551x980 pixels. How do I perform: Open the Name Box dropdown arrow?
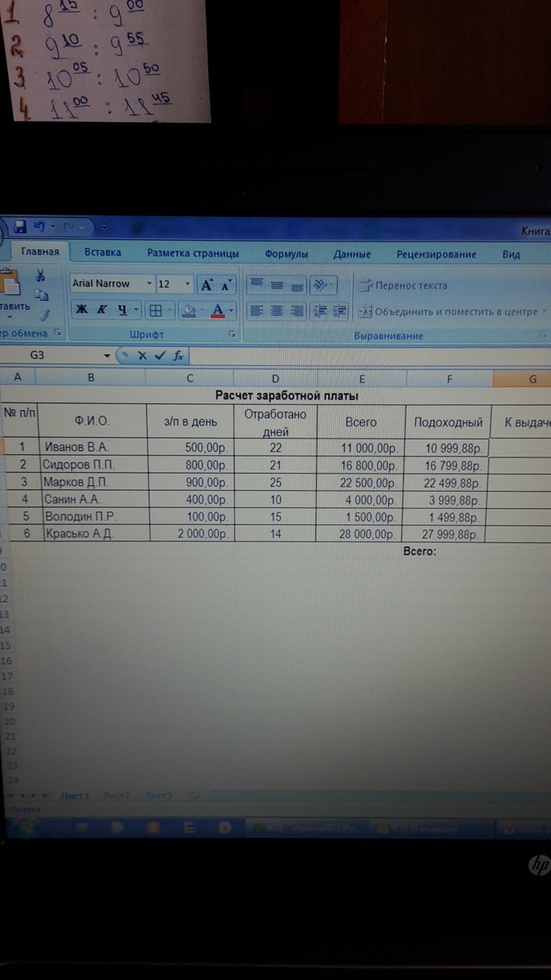107,356
